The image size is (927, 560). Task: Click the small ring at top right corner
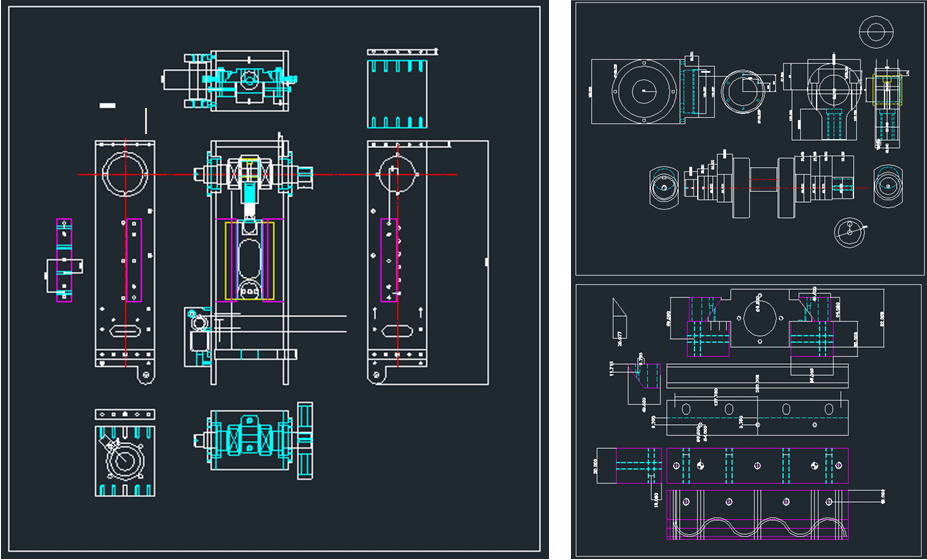click(875, 31)
